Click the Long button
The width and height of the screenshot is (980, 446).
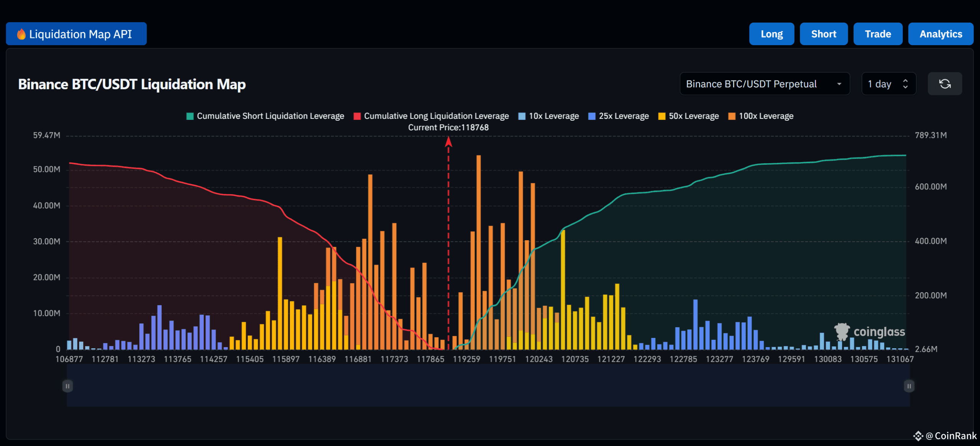point(772,34)
